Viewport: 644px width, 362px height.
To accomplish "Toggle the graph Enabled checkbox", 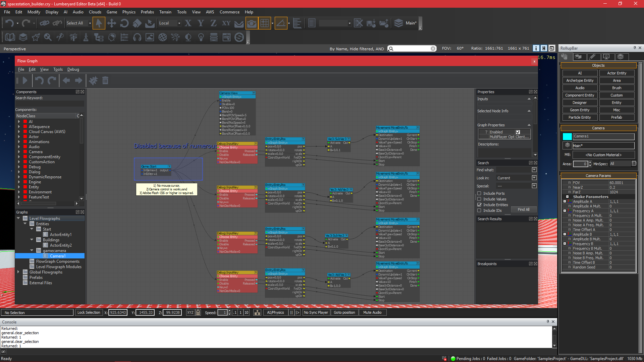I will 518,132.
